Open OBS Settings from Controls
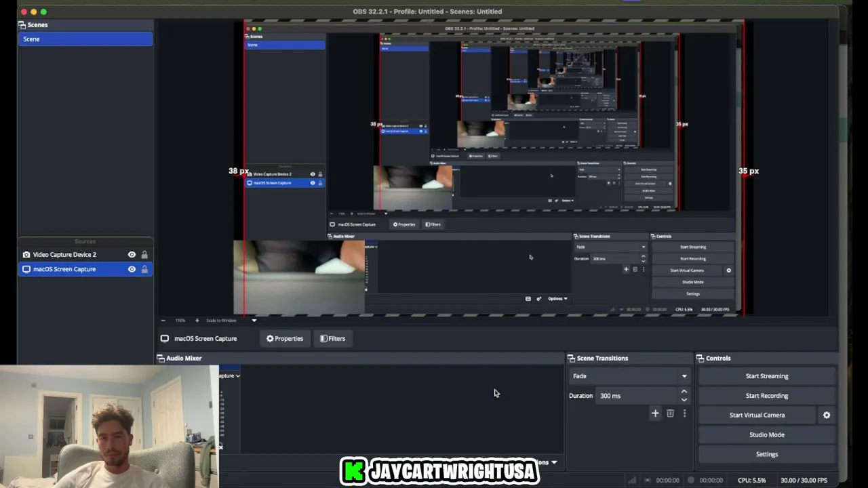This screenshot has width=868, height=488. (767, 455)
